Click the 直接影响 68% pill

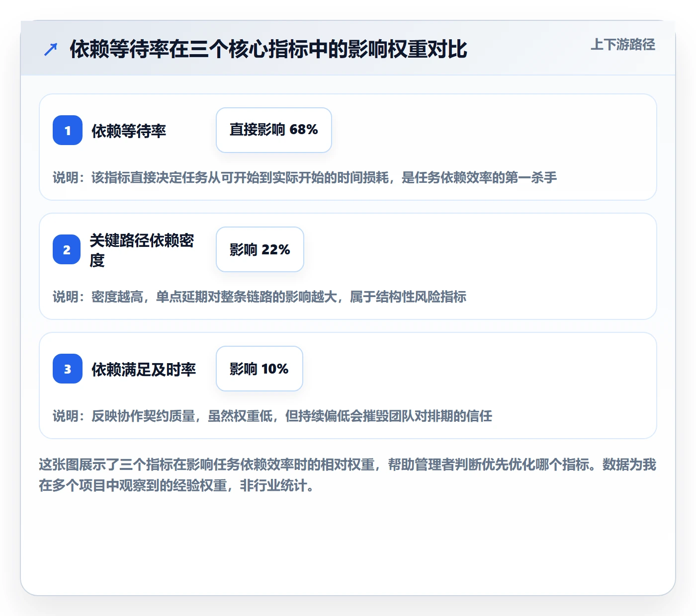point(274,130)
